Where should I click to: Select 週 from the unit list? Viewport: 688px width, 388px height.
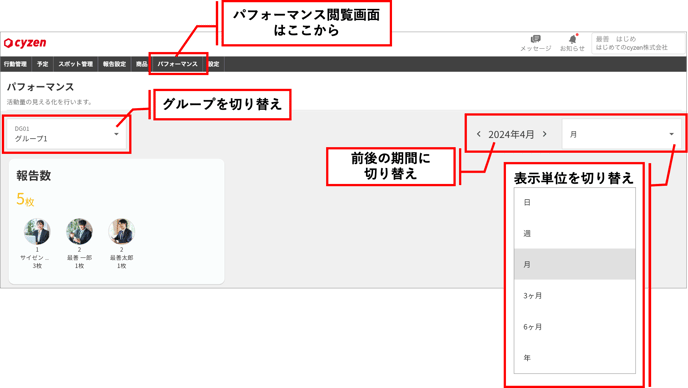[x=574, y=234]
